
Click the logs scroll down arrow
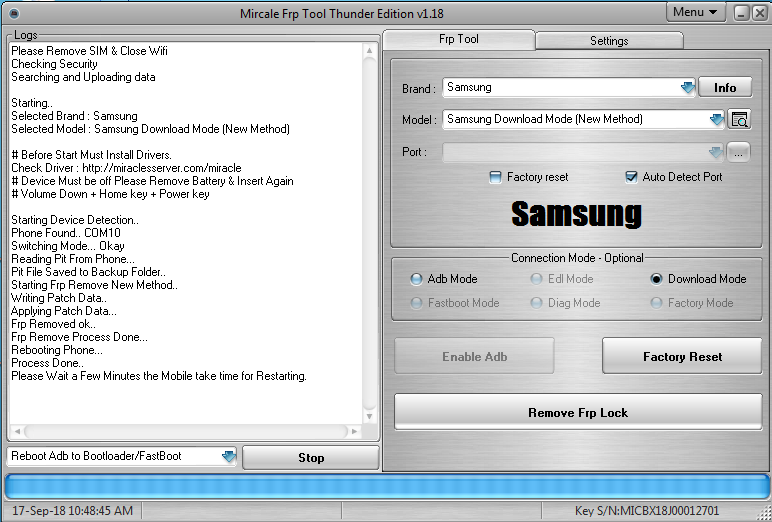click(x=369, y=417)
